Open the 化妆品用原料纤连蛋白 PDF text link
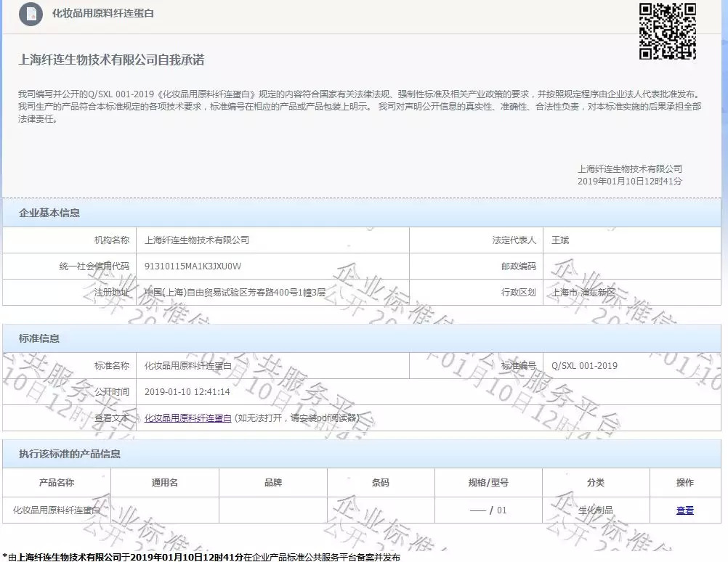This screenshot has width=728, height=562. [x=187, y=418]
